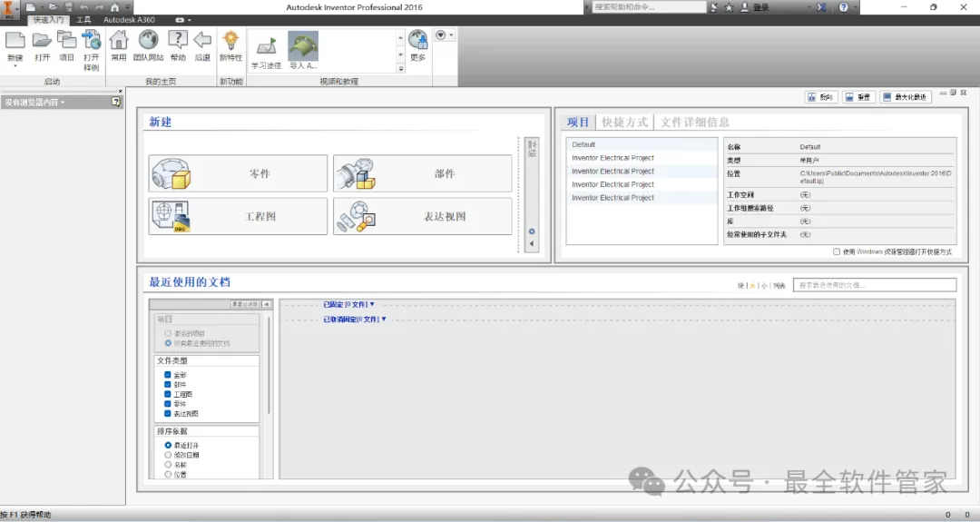Click the gear settings icon in 新建 panel
980x522 pixels.
tap(532, 231)
